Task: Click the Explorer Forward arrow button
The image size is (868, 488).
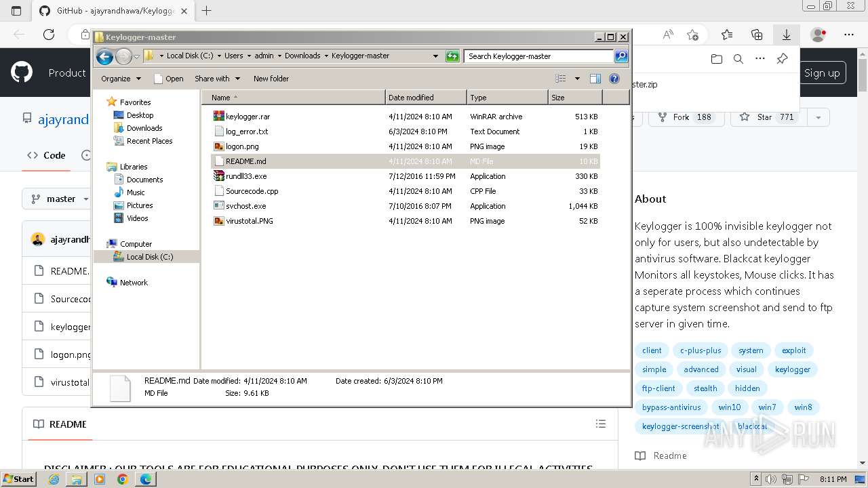Action: point(123,56)
